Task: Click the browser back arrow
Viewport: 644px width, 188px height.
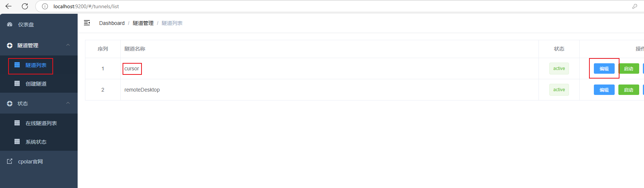Action: [x=9, y=6]
